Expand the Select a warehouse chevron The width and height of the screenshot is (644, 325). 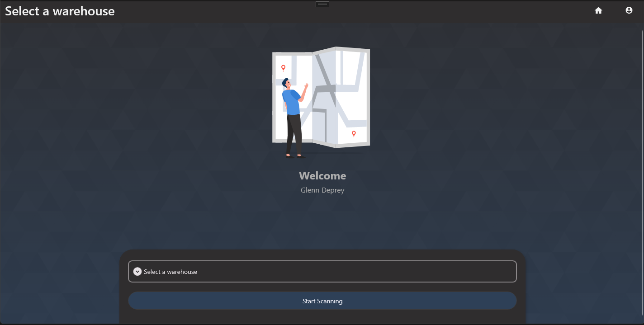(x=137, y=272)
